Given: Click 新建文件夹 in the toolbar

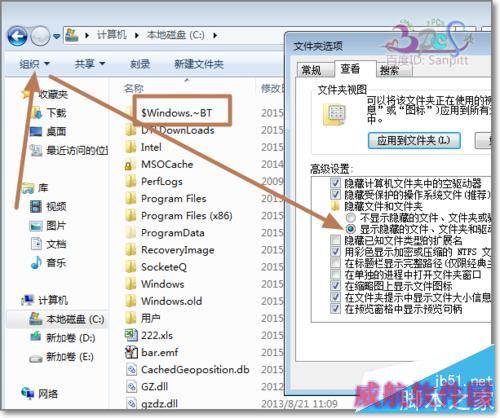Looking at the screenshot, I should [x=199, y=64].
